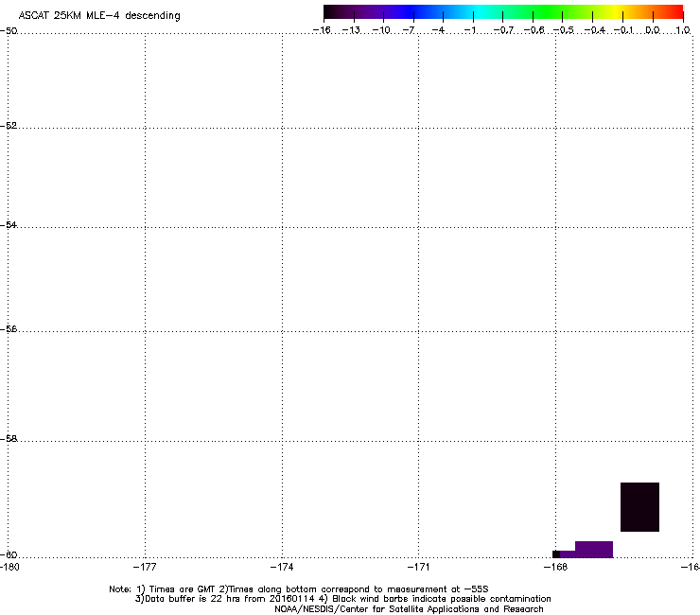Click the purple data block near -60

pyautogui.click(x=594, y=550)
